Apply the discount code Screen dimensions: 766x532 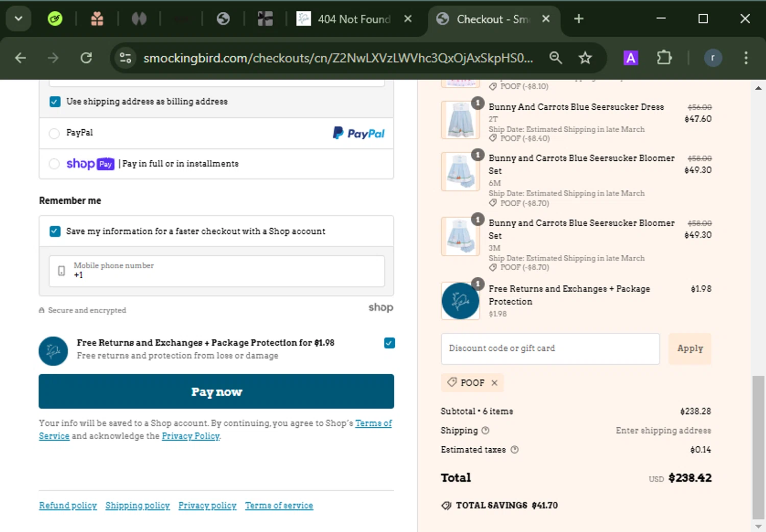tap(690, 349)
